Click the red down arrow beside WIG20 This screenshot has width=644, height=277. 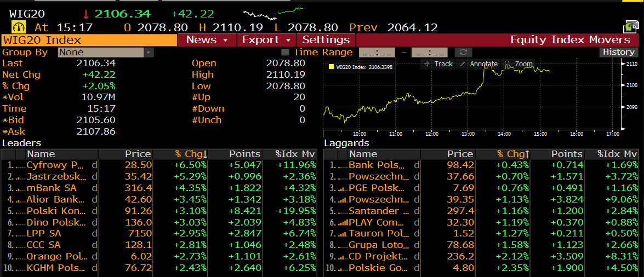(86, 14)
